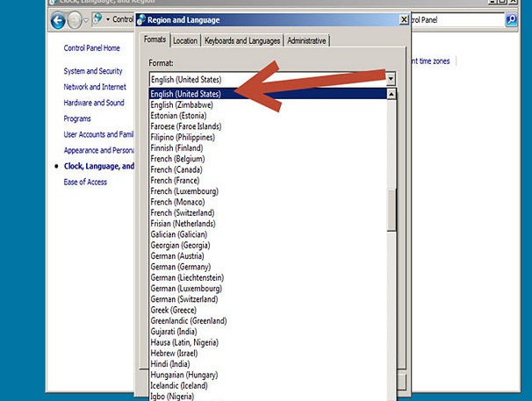Select French (Canada)
The image size is (532, 401).
point(268,169)
